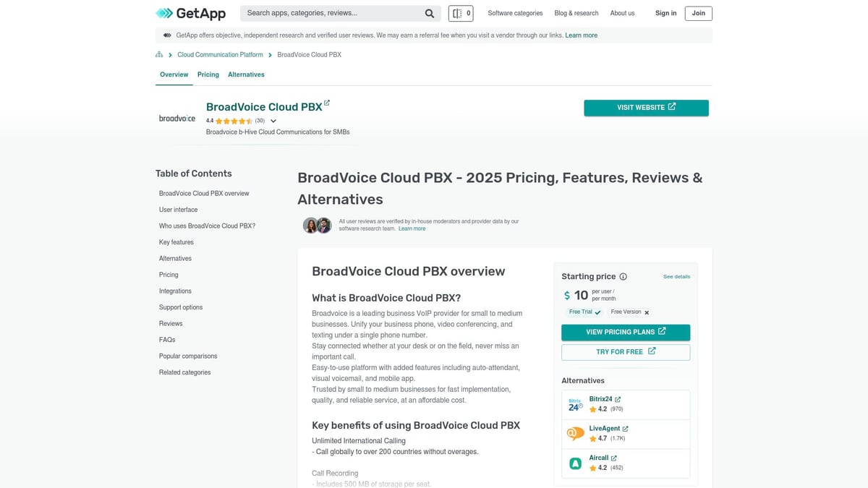Screen dimensions: 868x488
Task: Open the compare apps icon
Action: (x=461, y=13)
